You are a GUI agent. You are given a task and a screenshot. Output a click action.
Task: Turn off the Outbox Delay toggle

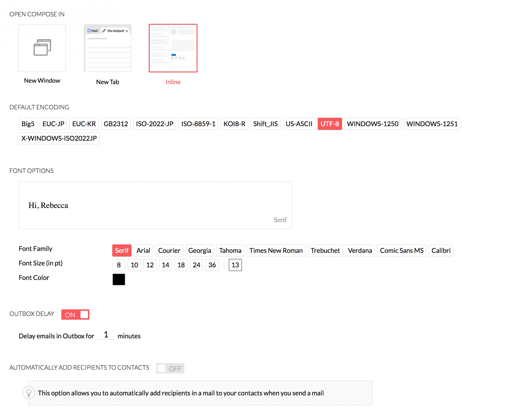click(x=75, y=315)
